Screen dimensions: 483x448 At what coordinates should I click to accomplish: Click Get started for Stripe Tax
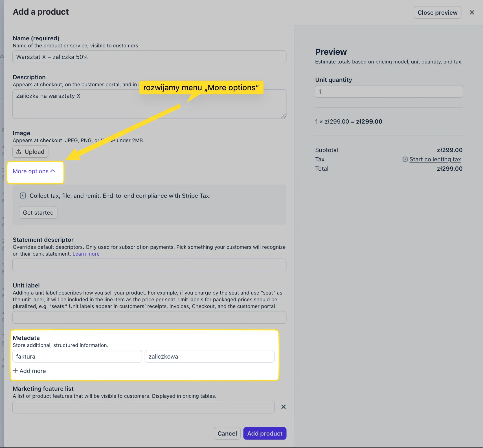tap(38, 212)
